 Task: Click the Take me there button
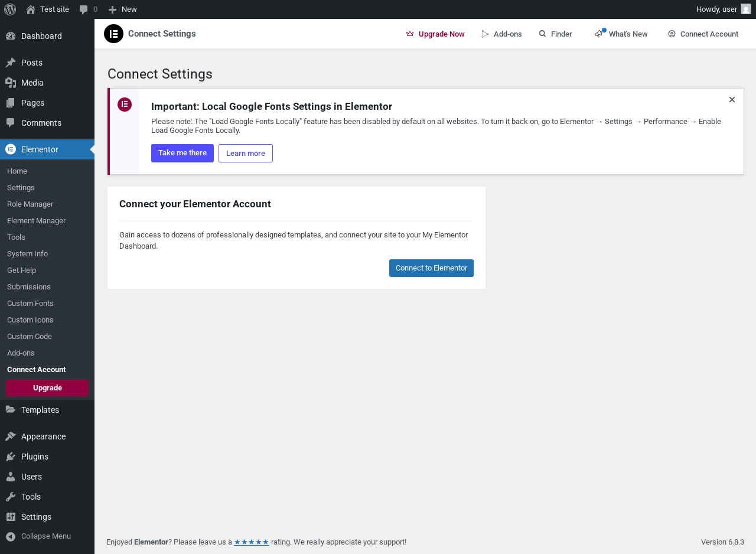pos(183,153)
